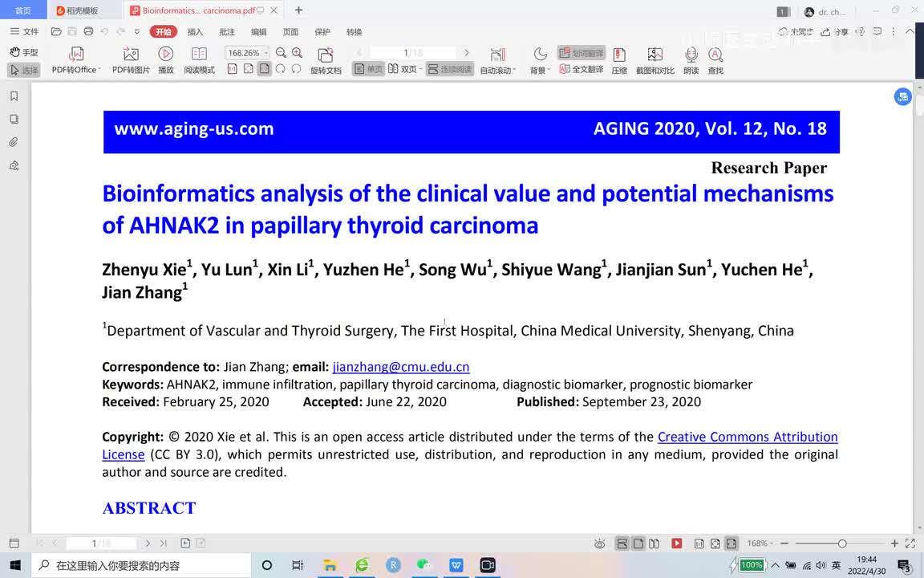The image size is (924, 578).
Task: Open Creative Commons Attribution link
Action: coord(748,437)
